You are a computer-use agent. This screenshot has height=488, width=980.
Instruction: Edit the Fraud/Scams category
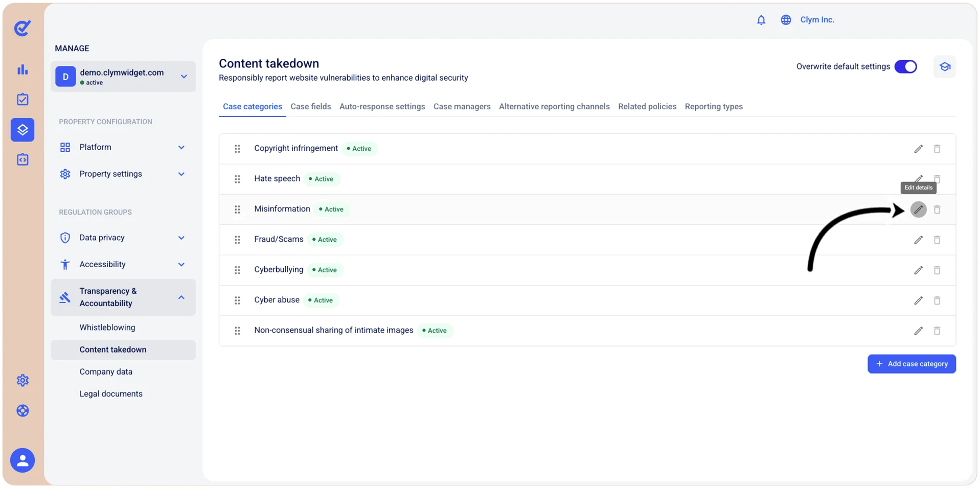click(x=919, y=240)
